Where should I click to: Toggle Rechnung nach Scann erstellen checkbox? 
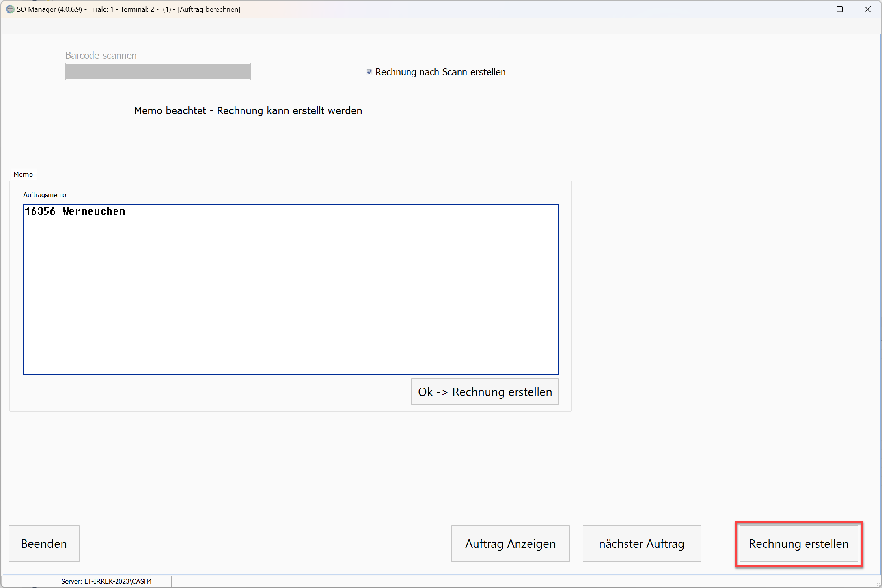click(369, 72)
